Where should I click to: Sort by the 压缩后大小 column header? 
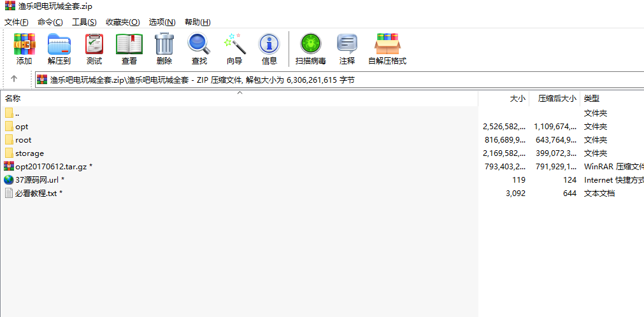[558, 99]
